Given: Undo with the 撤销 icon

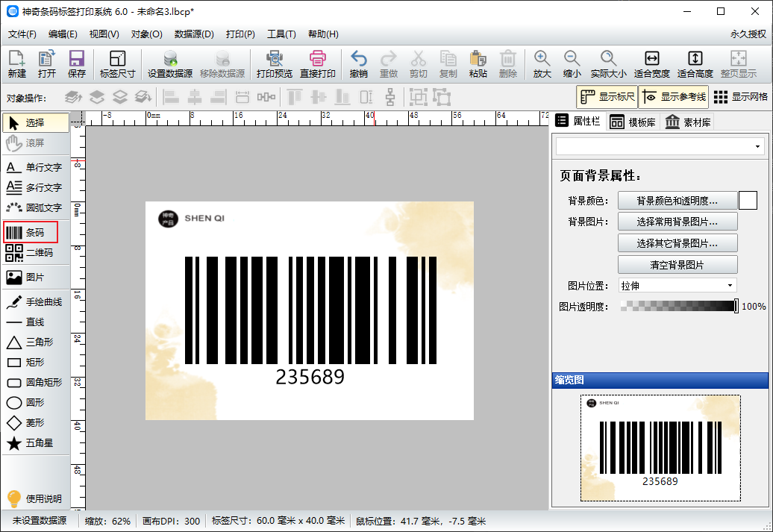Looking at the screenshot, I should tap(358, 64).
